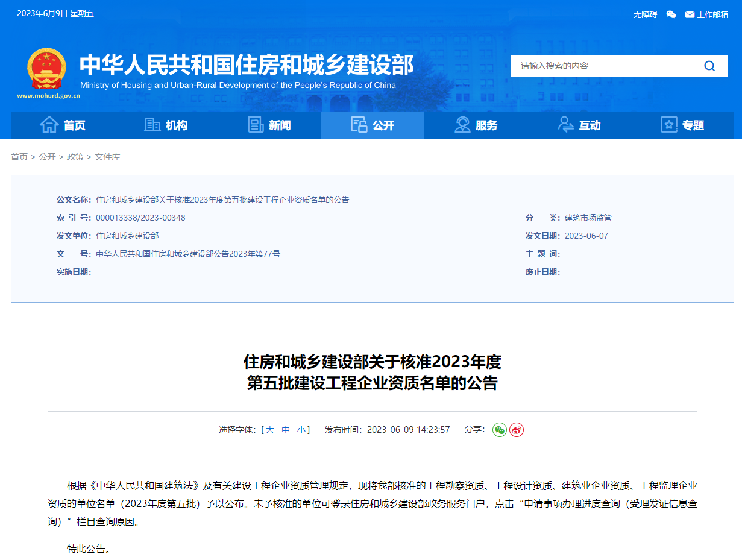Image resolution: width=742 pixels, height=560 pixels.
Task: Click the national emblem logo
Action: 47,69
